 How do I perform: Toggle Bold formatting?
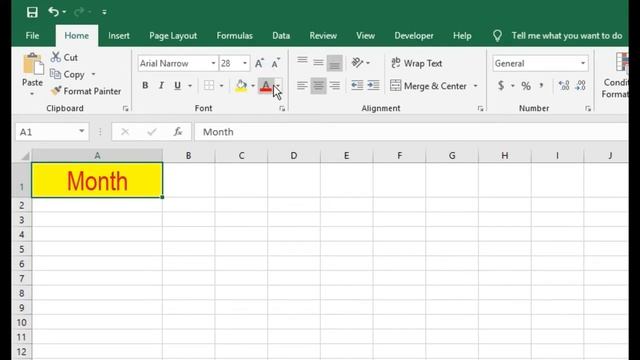point(145,85)
